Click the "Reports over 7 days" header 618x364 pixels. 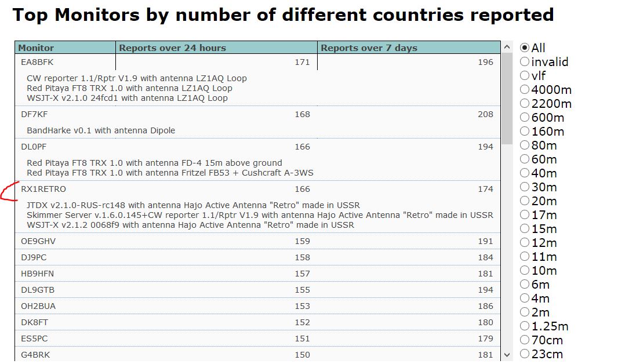tap(369, 48)
